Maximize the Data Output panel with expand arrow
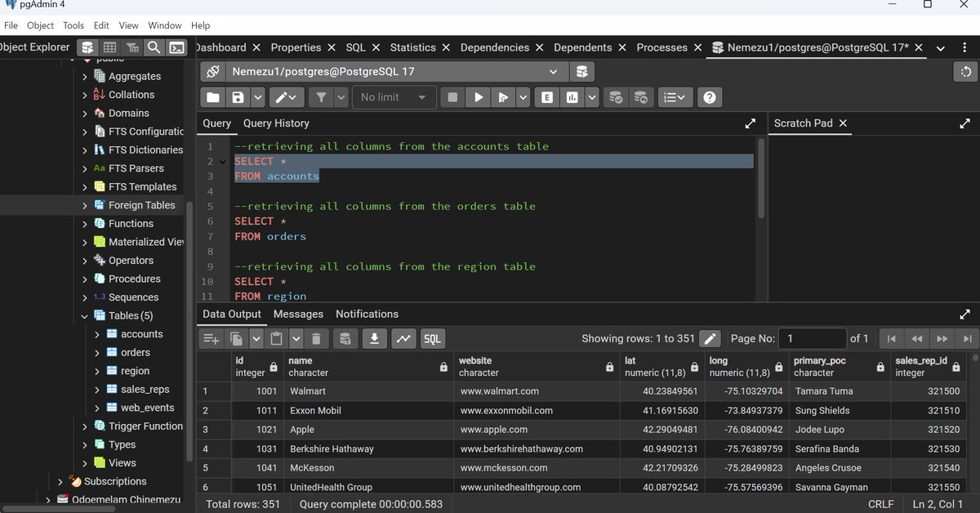The height and width of the screenshot is (513, 980). 964,314
